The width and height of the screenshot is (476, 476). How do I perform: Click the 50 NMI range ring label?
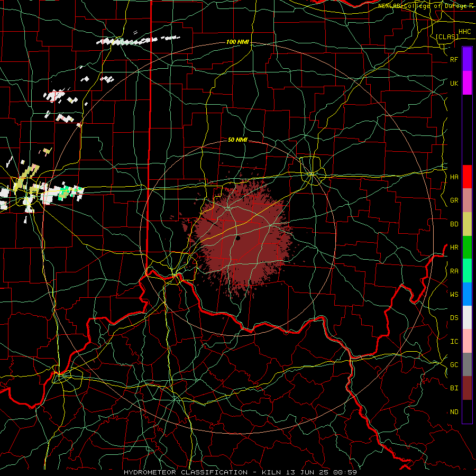237,140
